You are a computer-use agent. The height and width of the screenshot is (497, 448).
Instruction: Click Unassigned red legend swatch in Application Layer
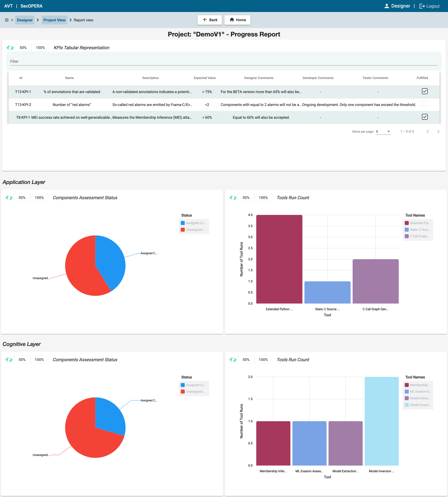tap(183, 230)
